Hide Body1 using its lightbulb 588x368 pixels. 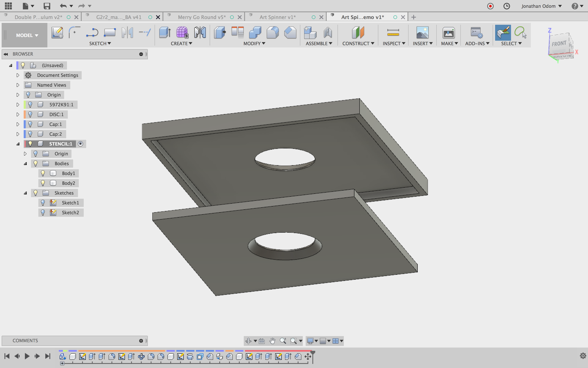43,173
